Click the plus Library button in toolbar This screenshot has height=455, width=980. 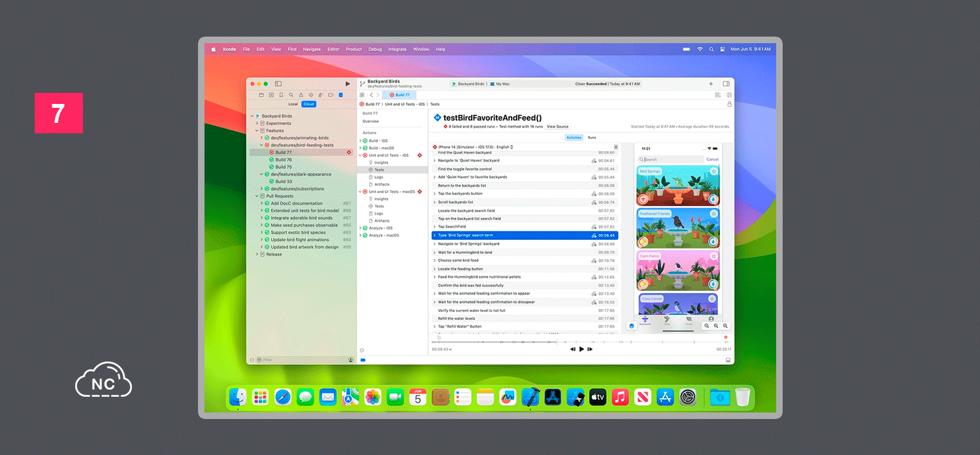[711, 84]
